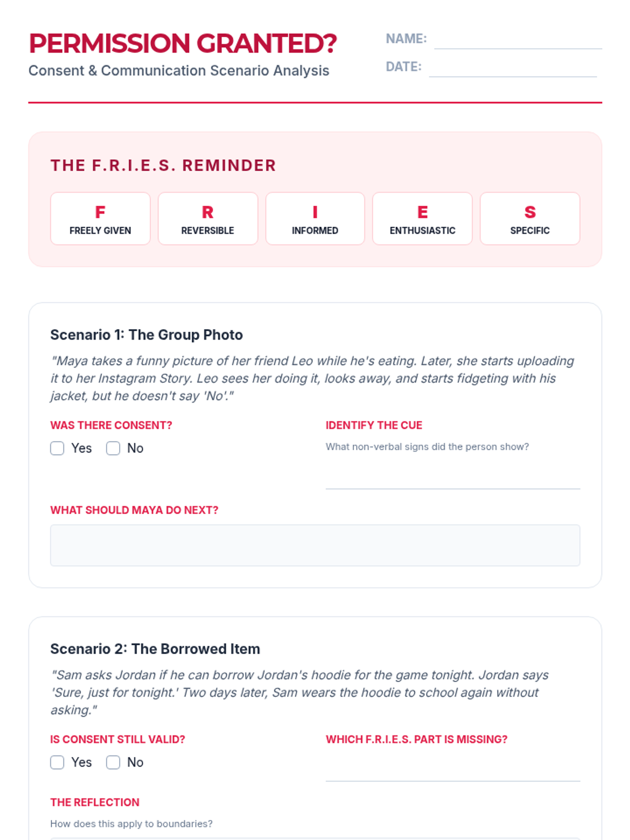Click the missing F.R.I.E.S. part answer line
The width and height of the screenshot is (630, 840).
(453, 772)
